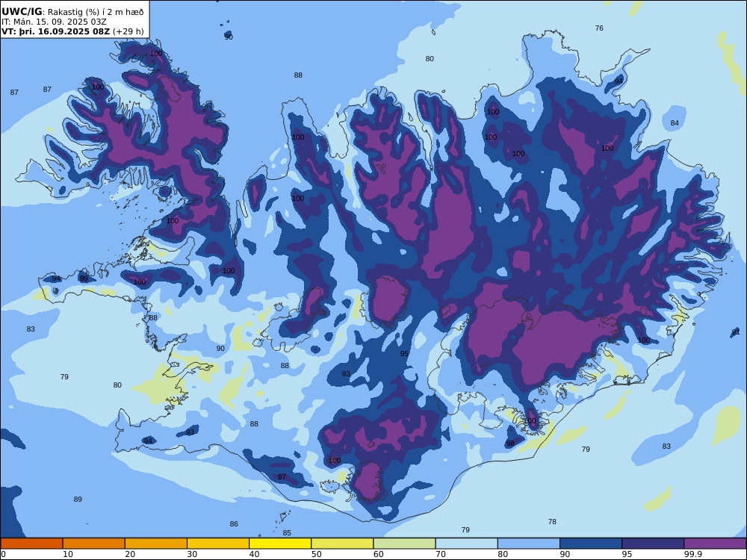Image resolution: width=747 pixels, height=560 pixels.
Task: Click the 'IT: Mán. 15. 09. 2025 03Z' line
Action: 54,22
